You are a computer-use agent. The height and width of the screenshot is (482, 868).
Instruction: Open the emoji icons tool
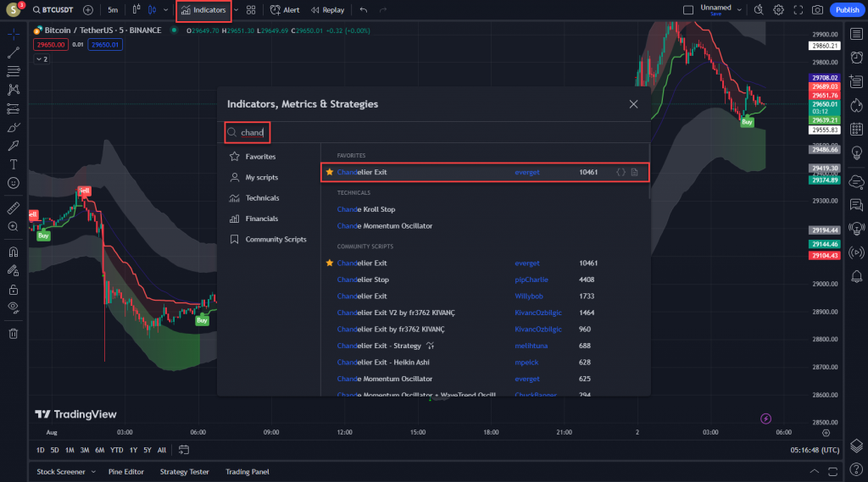(x=14, y=183)
